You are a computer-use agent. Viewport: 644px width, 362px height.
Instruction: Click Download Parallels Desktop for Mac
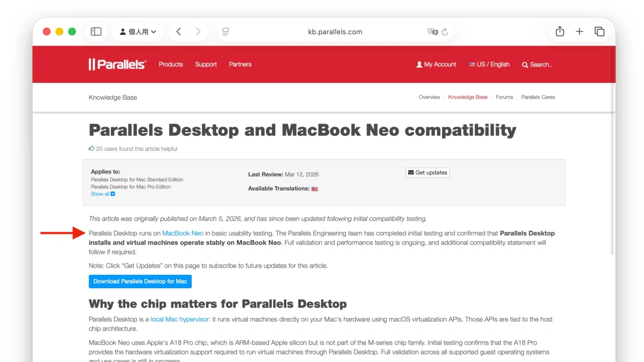pos(140,281)
